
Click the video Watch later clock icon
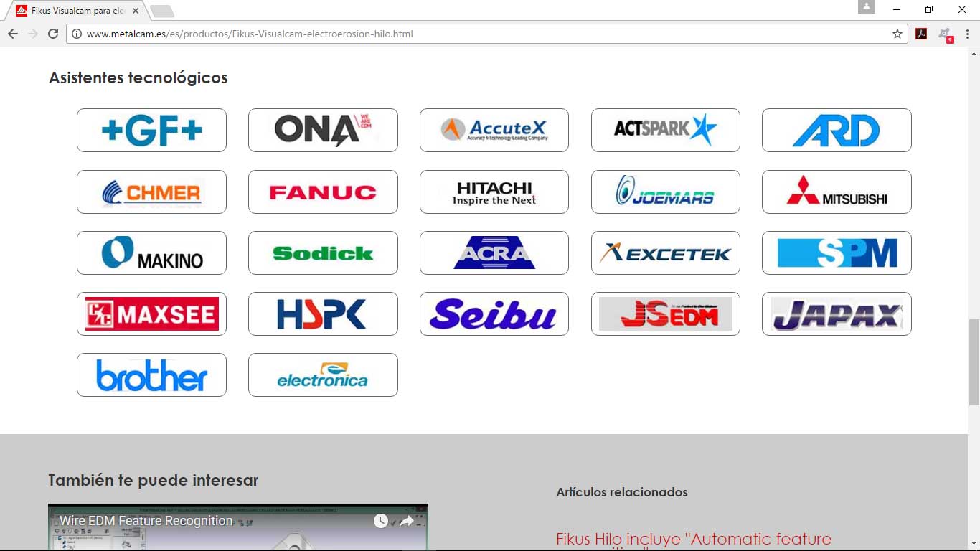point(380,521)
